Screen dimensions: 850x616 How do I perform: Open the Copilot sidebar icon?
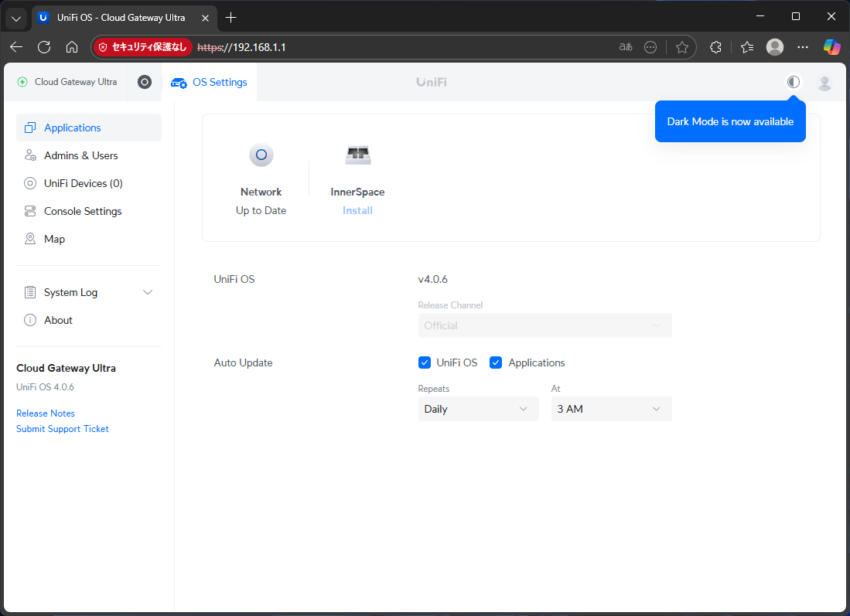click(831, 47)
